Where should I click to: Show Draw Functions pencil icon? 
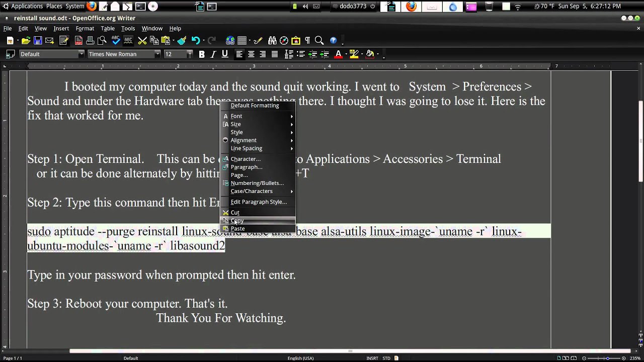pos(258,41)
